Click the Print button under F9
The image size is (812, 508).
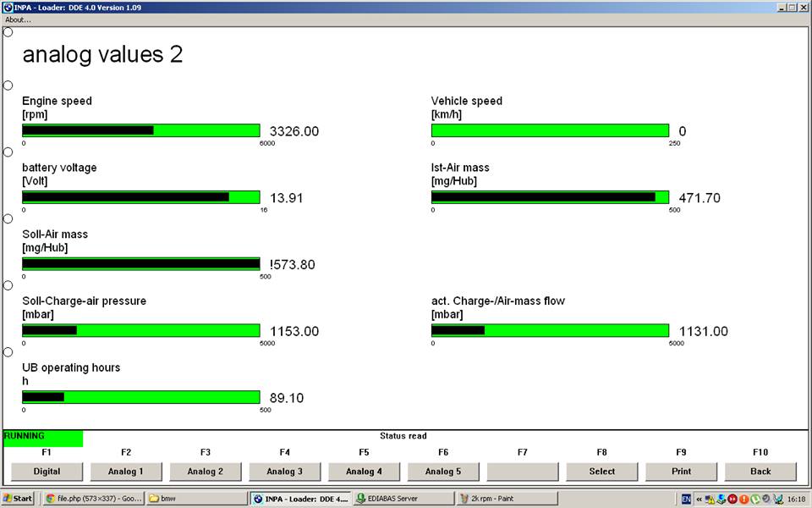pyautogui.click(x=681, y=472)
